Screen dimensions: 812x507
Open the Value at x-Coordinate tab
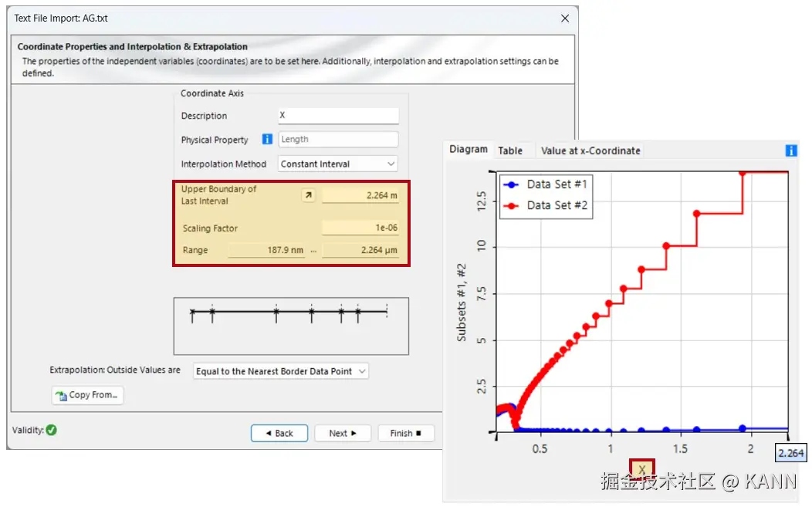click(x=590, y=150)
